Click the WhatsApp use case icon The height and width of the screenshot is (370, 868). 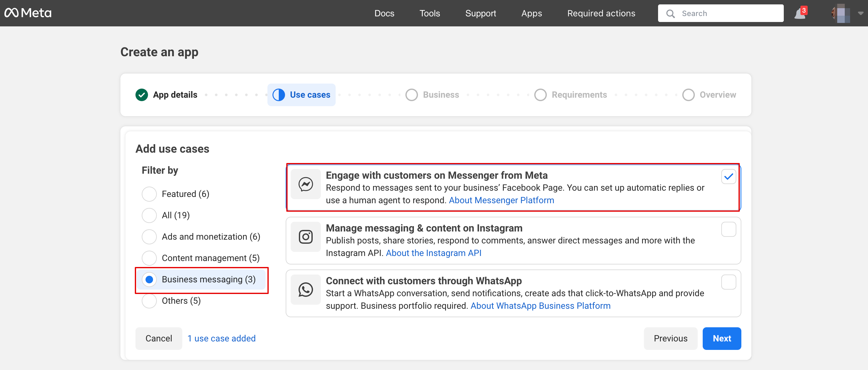(x=305, y=290)
